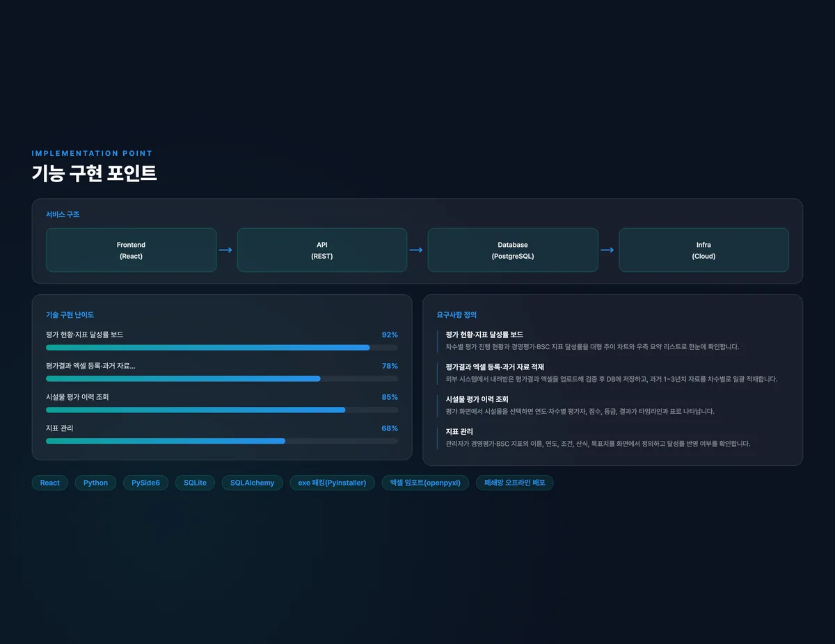Click the 서비스 구조 section heading
Screen dimensions: 835x644
coord(63,214)
